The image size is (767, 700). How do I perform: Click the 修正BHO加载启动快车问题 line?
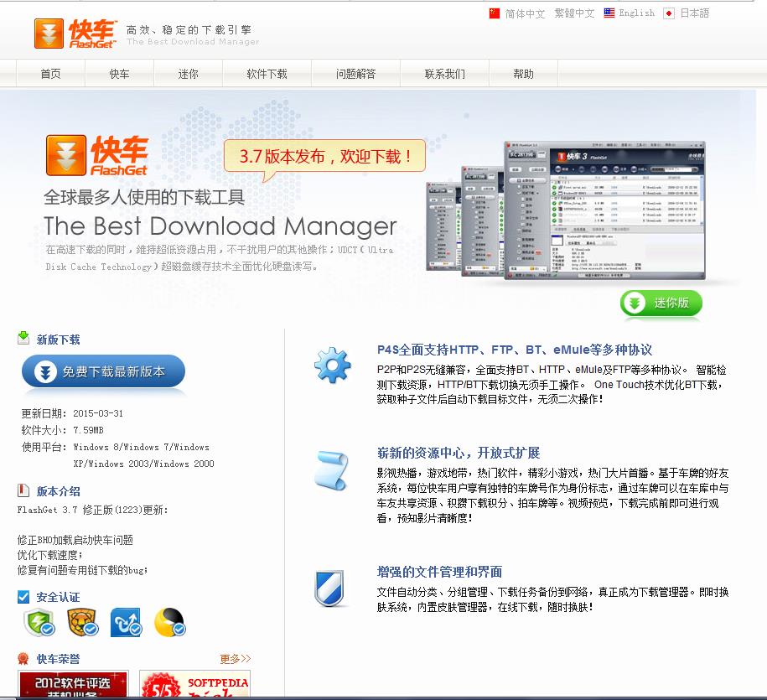tap(75, 540)
